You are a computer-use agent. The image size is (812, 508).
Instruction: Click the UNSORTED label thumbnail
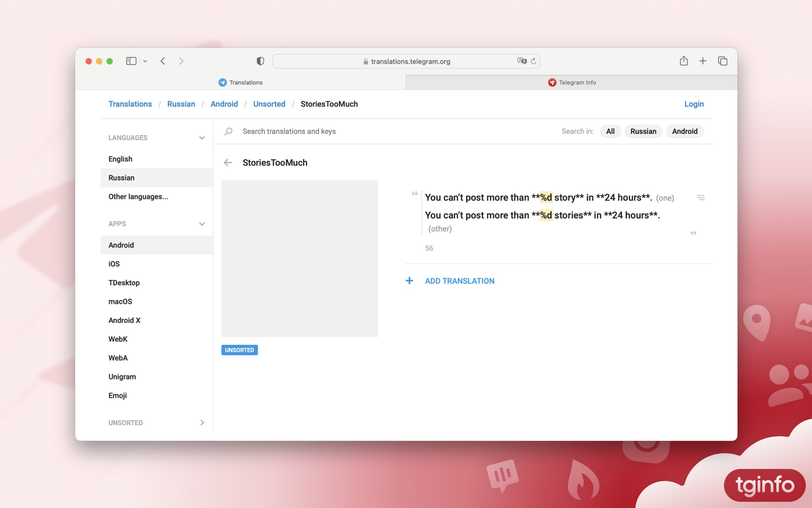click(239, 349)
